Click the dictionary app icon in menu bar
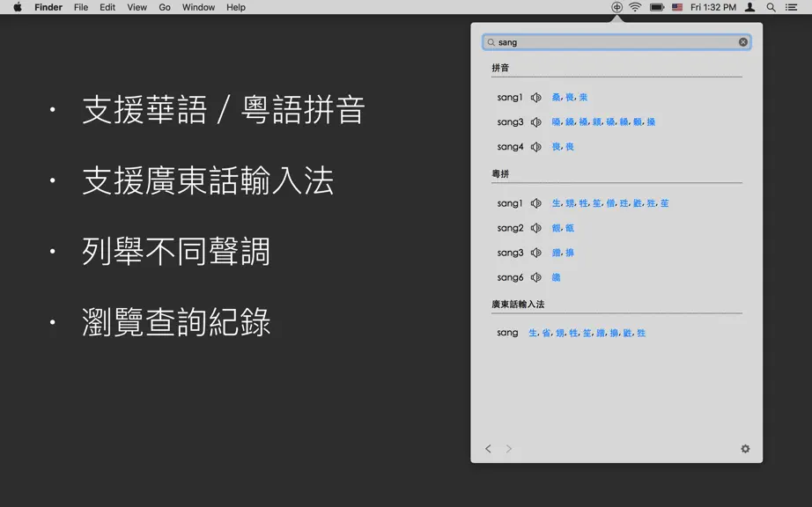Screen dimensions: 812x507 (x=616, y=7)
